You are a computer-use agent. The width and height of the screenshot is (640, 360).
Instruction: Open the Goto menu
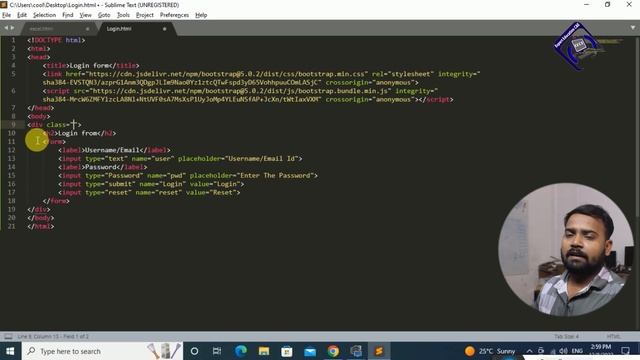point(104,15)
